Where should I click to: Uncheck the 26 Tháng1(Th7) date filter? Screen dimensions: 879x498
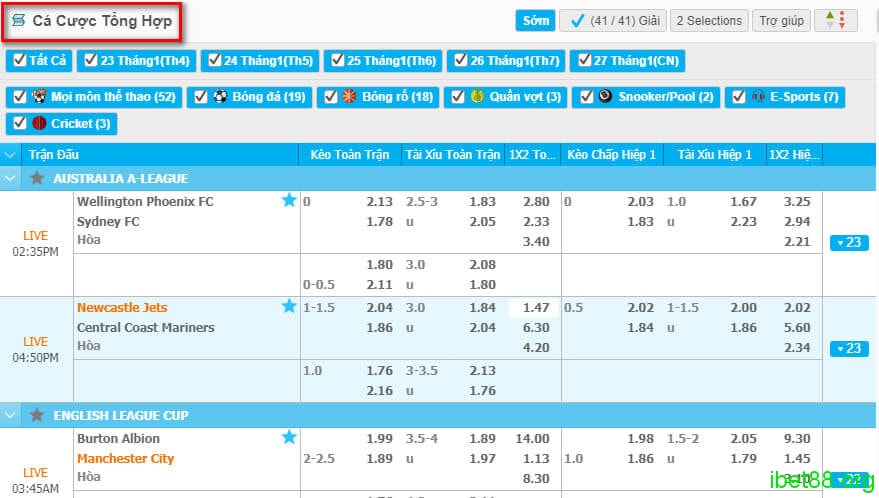461,60
